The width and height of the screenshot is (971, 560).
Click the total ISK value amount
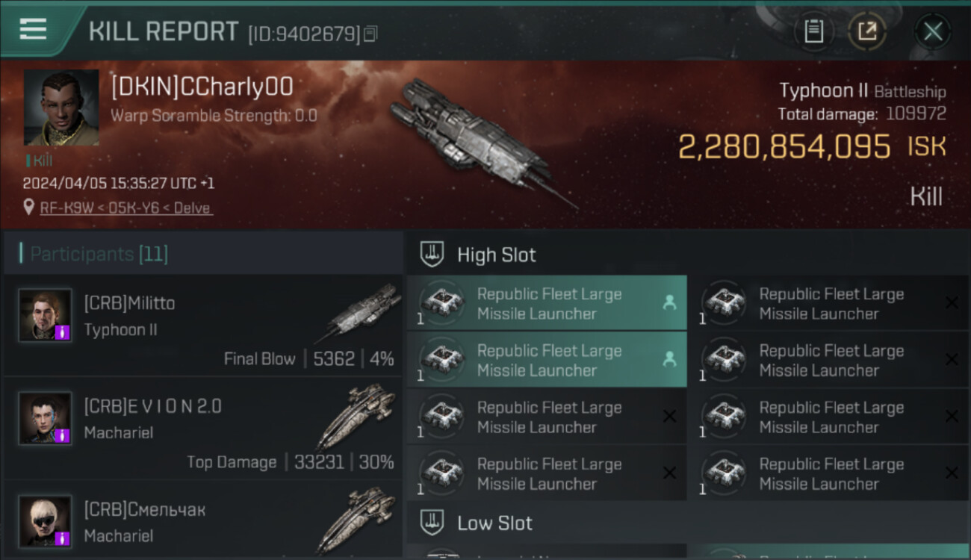click(x=784, y=146)
